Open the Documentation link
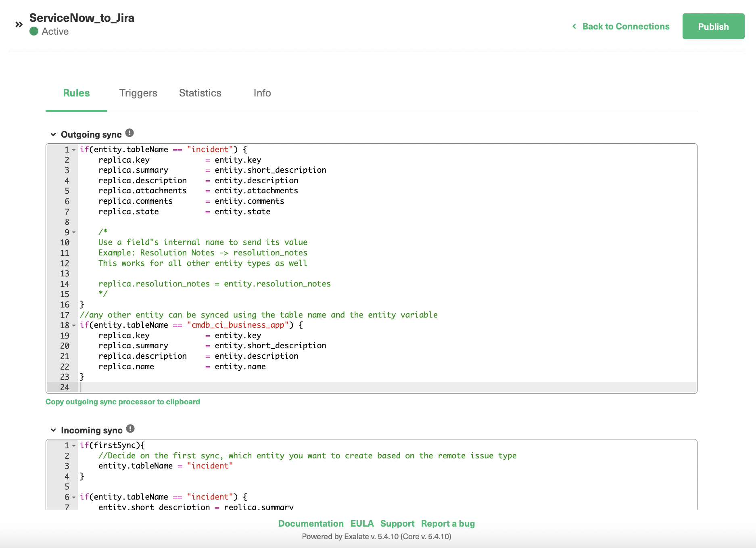 311,524
